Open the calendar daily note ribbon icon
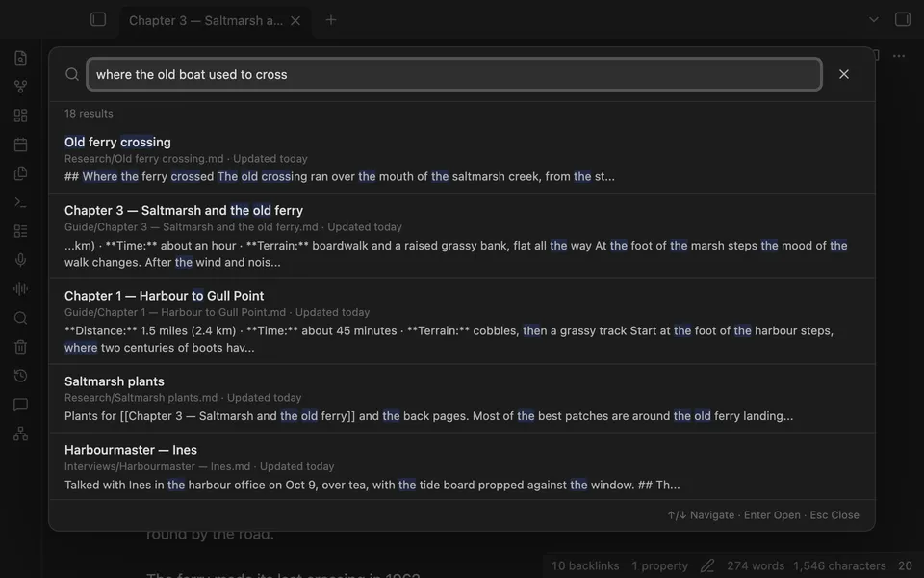This screenshot has width=924, height=578. (20, 144)
